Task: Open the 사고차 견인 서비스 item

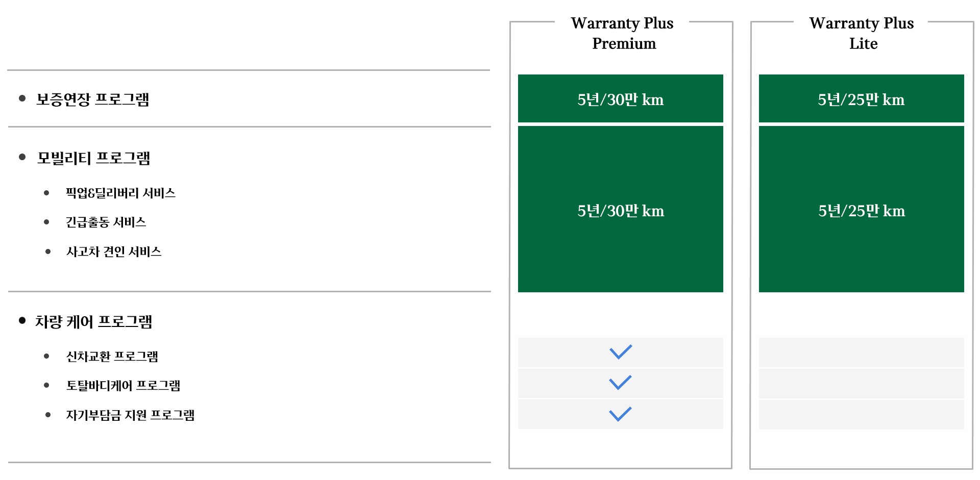Action: 114,251
